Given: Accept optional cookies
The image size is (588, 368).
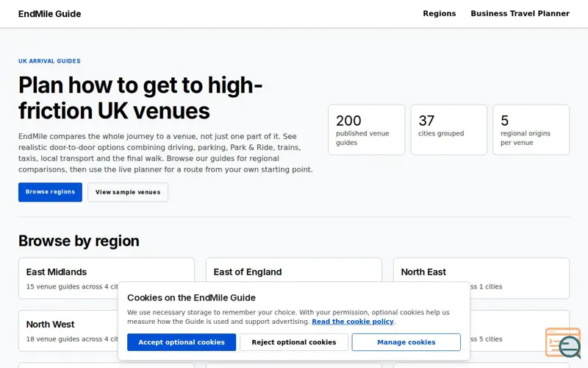Looking at the screenshot, I should pos(182,342).
